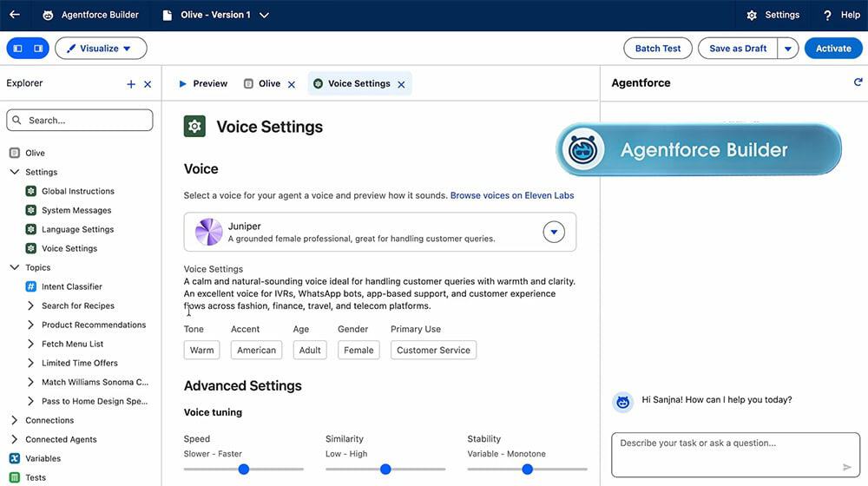Click the describe your task input box
868x486 pixels.
(736, 455)
